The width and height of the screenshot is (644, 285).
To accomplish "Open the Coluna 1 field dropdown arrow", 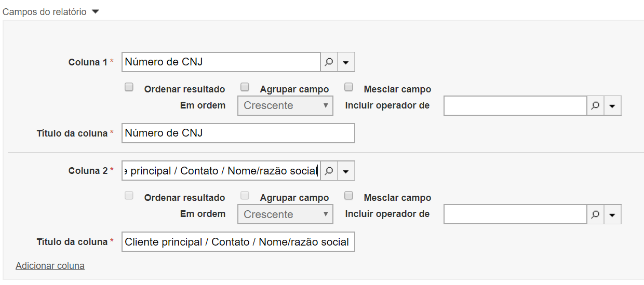I will click(x=346, y=62).
